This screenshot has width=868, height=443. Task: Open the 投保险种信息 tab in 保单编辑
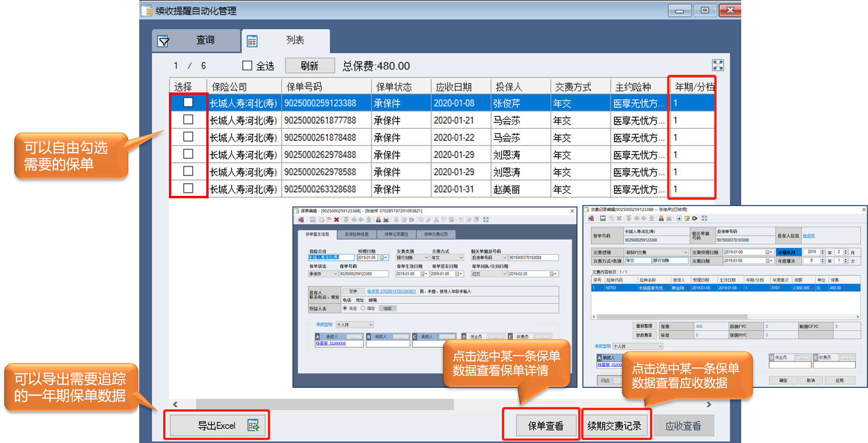[x=356, y=234]
